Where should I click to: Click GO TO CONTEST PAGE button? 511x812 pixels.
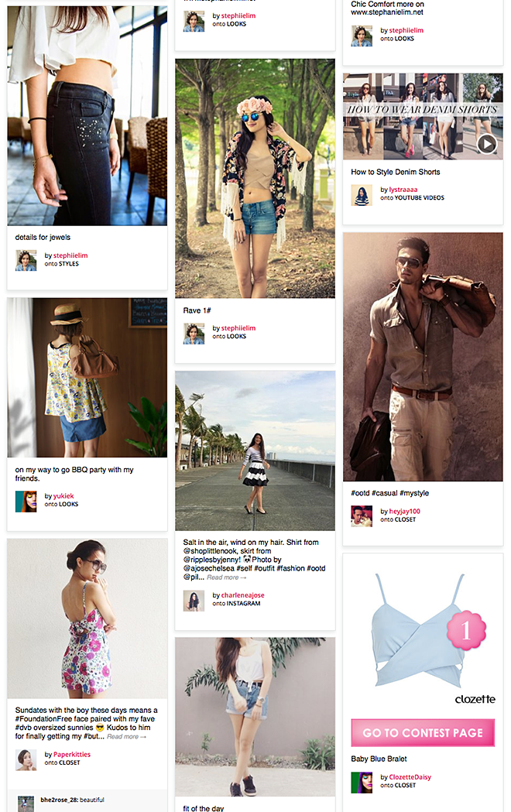pos(423,733)
